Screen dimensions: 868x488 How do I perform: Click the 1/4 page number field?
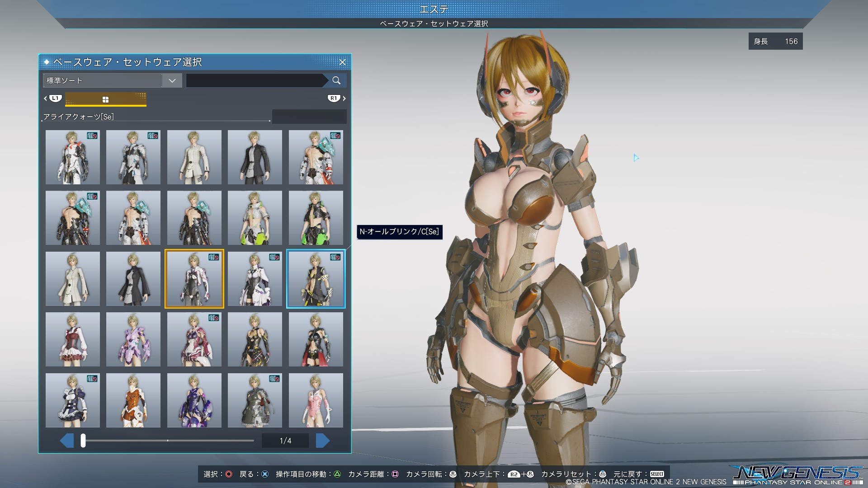[x=285, y=441]
